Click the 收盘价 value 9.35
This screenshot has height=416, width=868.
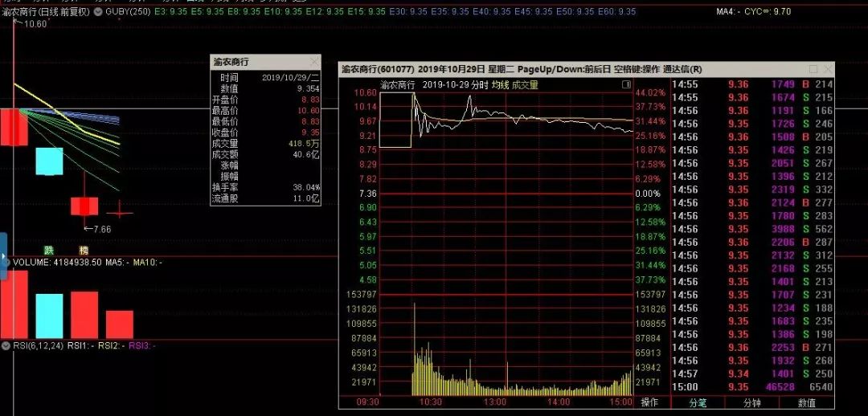(x=310, y=133)
